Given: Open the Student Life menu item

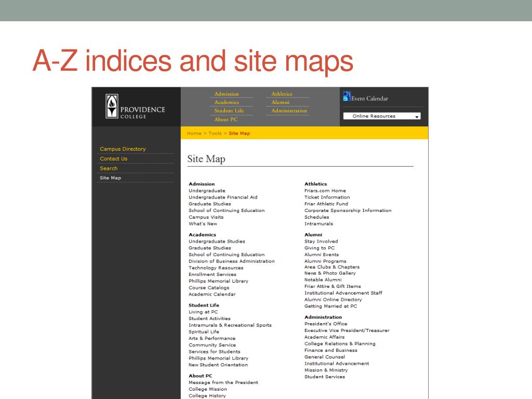Looking at the screenshot, I should coord(229,111).
